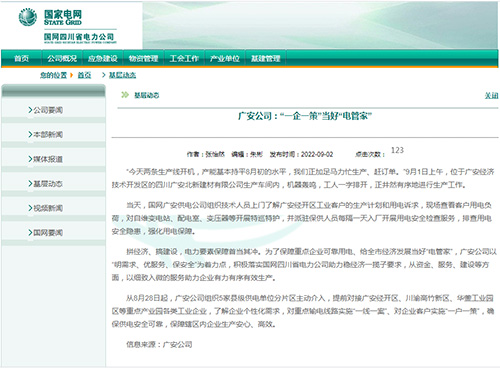Click the publish date 2022-09-02
This screenshot has width=500, height=370.
point(317,154)
